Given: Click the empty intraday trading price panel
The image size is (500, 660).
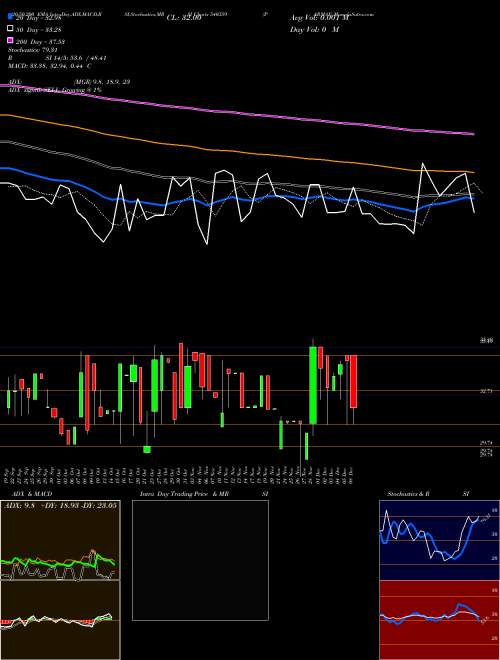Looking at the screenshot, I should (200, 560).
